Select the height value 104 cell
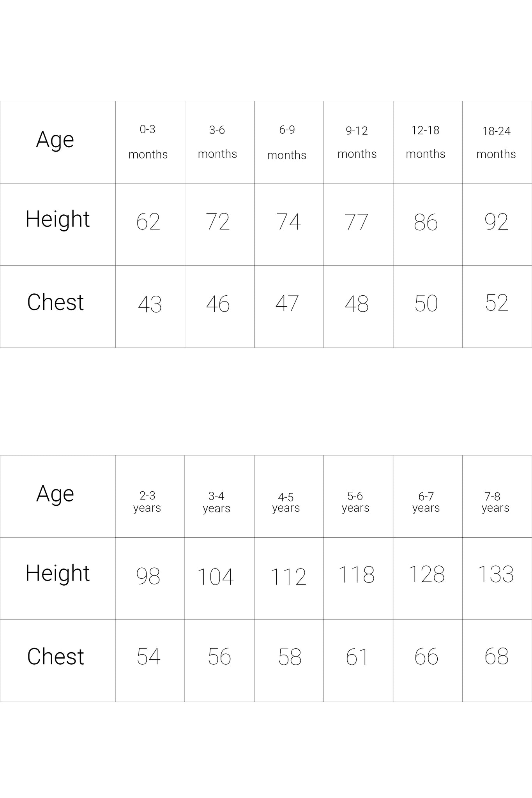Viewport: 532px width, 798px height. [x=216, y=577]
